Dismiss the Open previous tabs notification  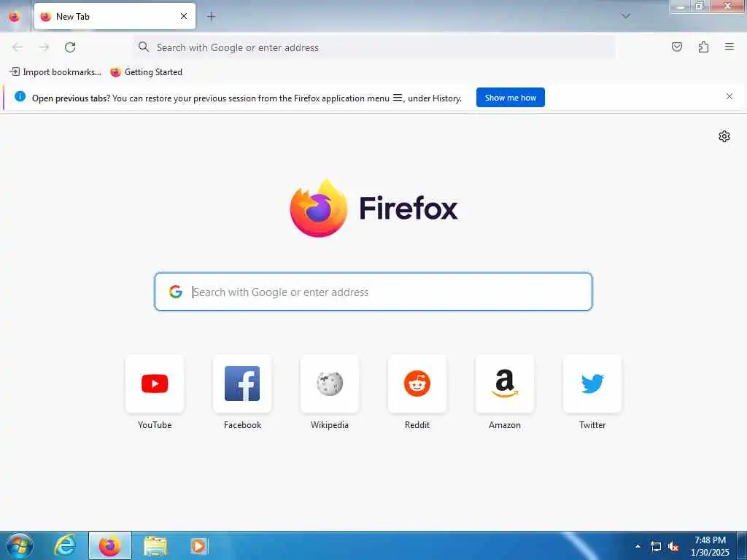729,97
